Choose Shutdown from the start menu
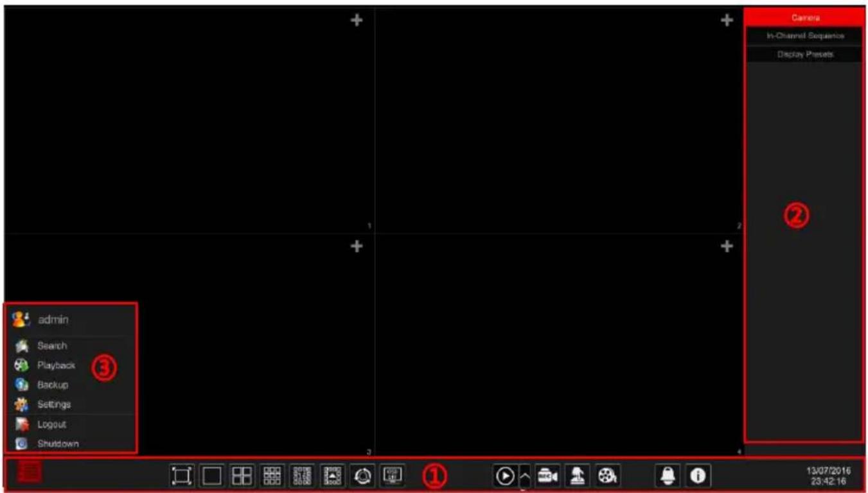The height and width of the screenshot is (493, 868). [x=58, y=444]
